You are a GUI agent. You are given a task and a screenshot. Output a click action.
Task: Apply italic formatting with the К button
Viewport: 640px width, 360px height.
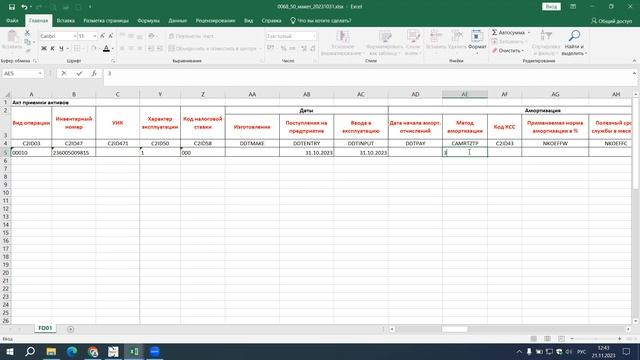pyautogui.click(x=52, y=49)
